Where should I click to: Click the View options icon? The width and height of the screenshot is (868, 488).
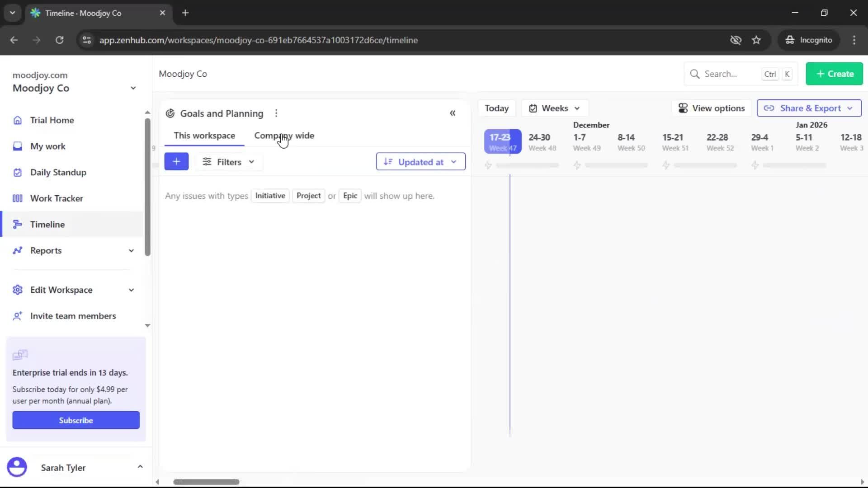(x=683, y=108)
